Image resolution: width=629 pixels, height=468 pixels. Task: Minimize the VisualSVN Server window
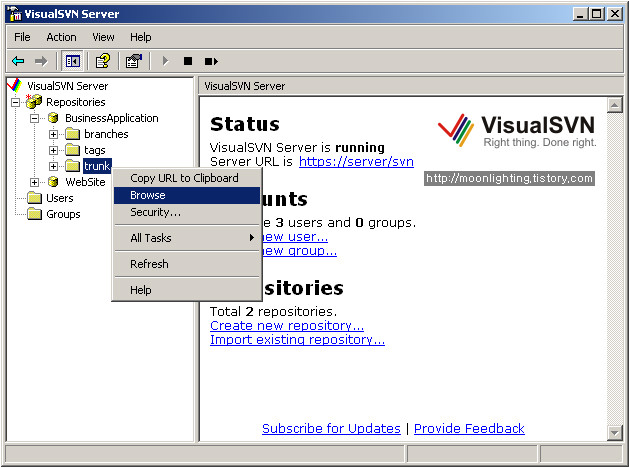pos(580,14)
